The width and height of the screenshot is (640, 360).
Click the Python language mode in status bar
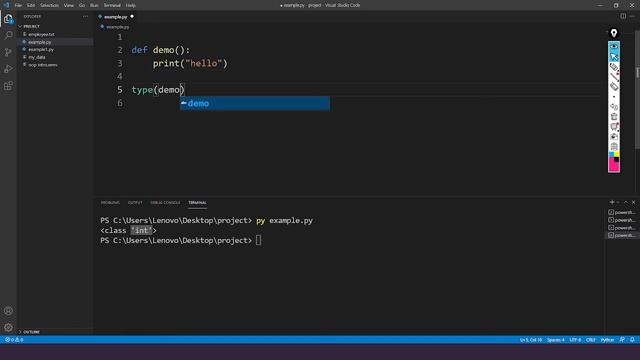click(x=607, y=340)
